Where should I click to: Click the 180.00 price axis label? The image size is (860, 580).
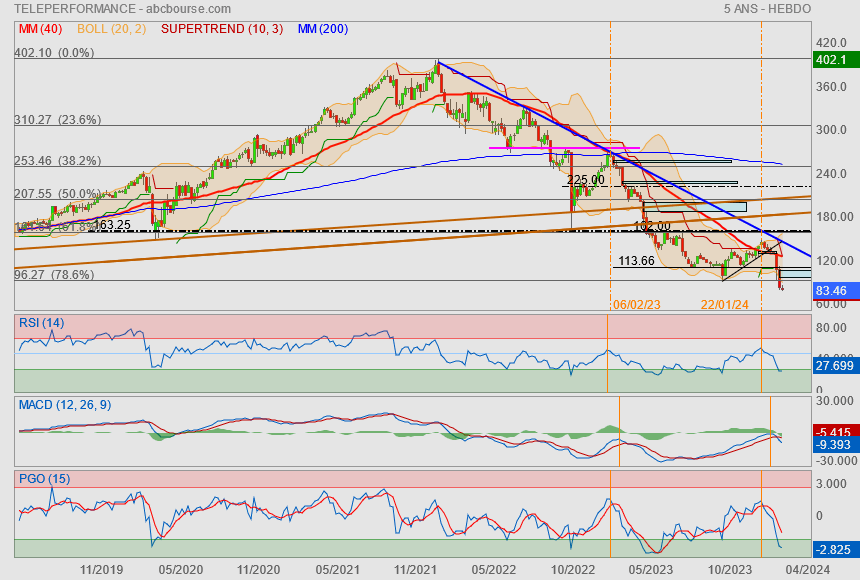coord(834,217)
